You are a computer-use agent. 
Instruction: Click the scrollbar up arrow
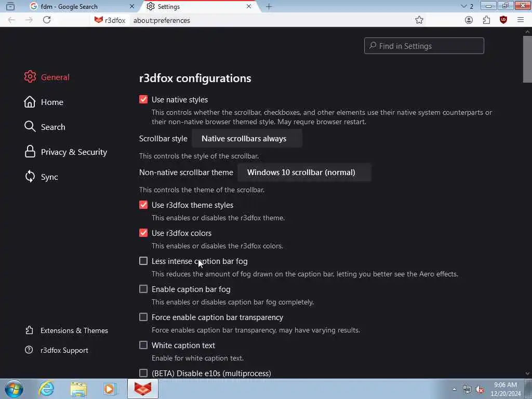pyautogui.click(x=527, y=32)
